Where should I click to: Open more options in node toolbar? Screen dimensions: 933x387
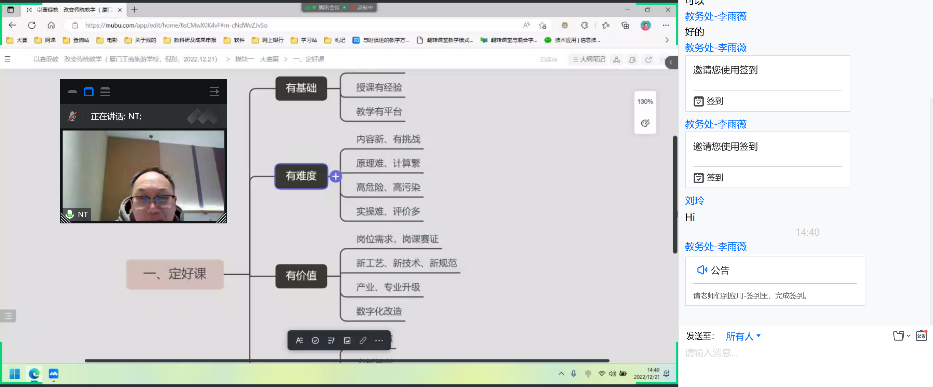(x=379, y=341)
